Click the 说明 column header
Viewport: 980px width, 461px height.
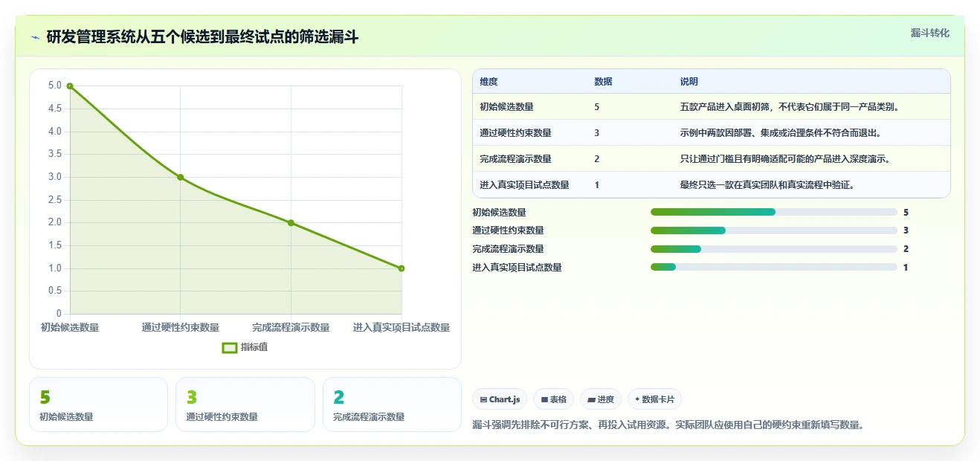(689, 82)
